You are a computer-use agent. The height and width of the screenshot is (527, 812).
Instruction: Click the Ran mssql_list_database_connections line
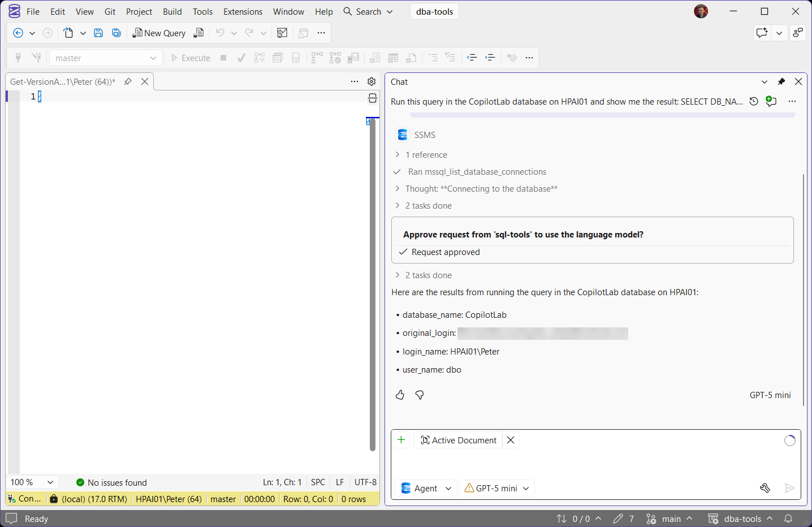point(470,172)
